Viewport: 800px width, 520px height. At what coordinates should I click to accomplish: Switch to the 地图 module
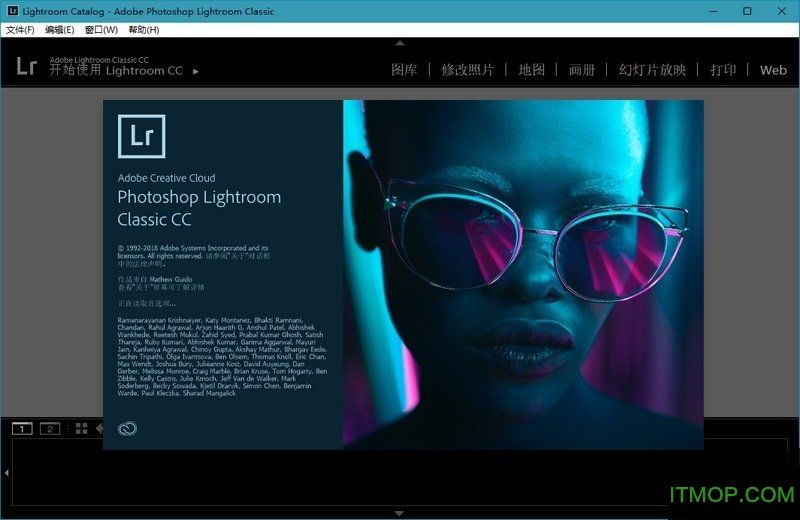tap(532, 70)
